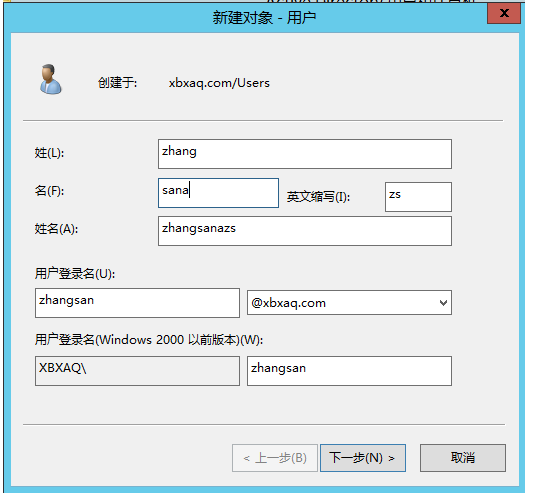Click the Windows 2000 以前版本 logon label
Viewport: 534px width, 499px height.
point(149,340)
